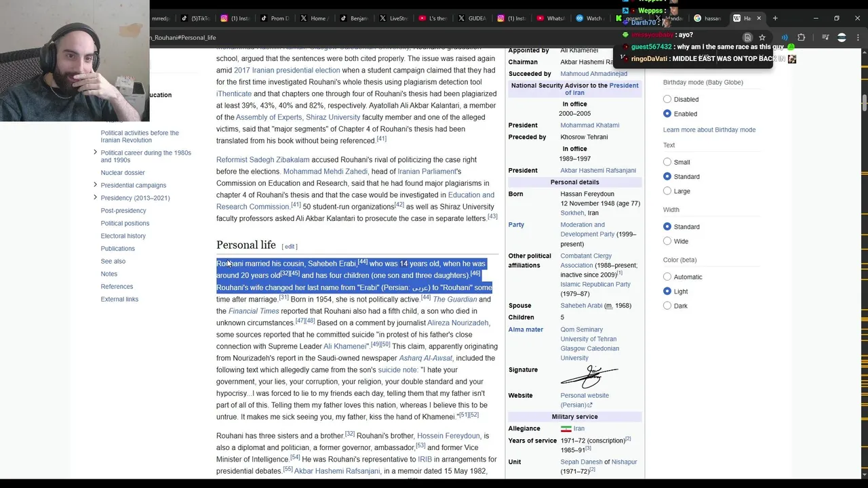Click the GUDEA X tab icon

click(x=462, y=18)
